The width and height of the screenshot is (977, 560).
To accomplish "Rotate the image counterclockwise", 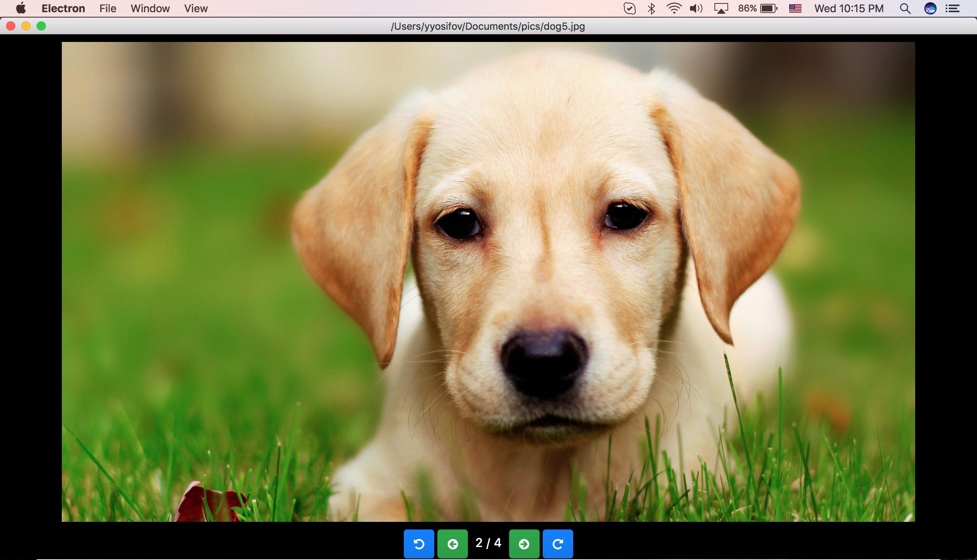I will click(x=419, y=544).
